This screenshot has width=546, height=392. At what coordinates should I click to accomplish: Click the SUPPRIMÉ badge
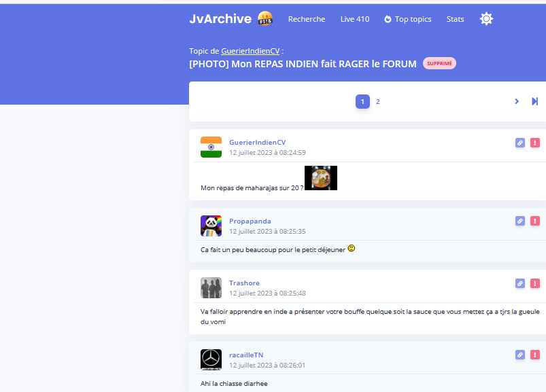pyautogui.click(x=439, y=63)
